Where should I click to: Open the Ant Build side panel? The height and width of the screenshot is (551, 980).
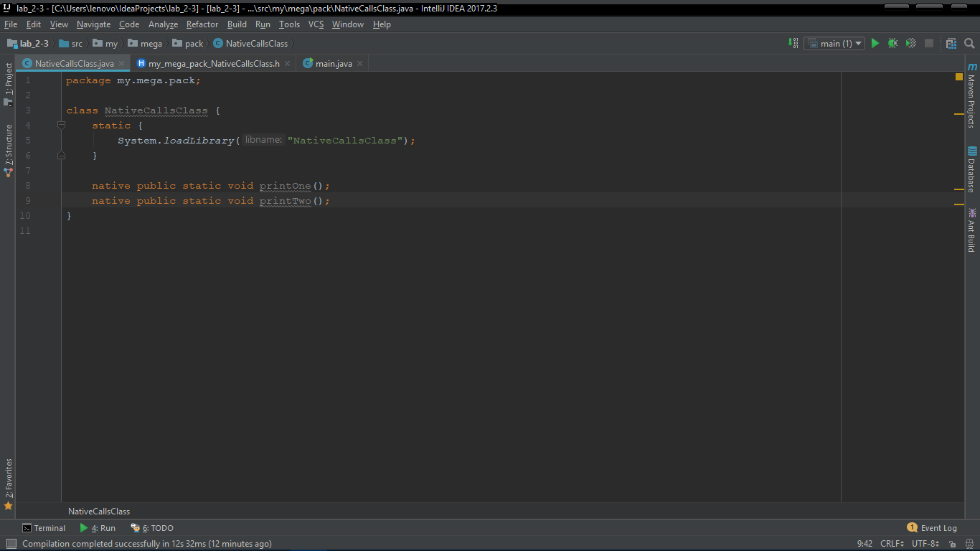[x=971, y=230]
